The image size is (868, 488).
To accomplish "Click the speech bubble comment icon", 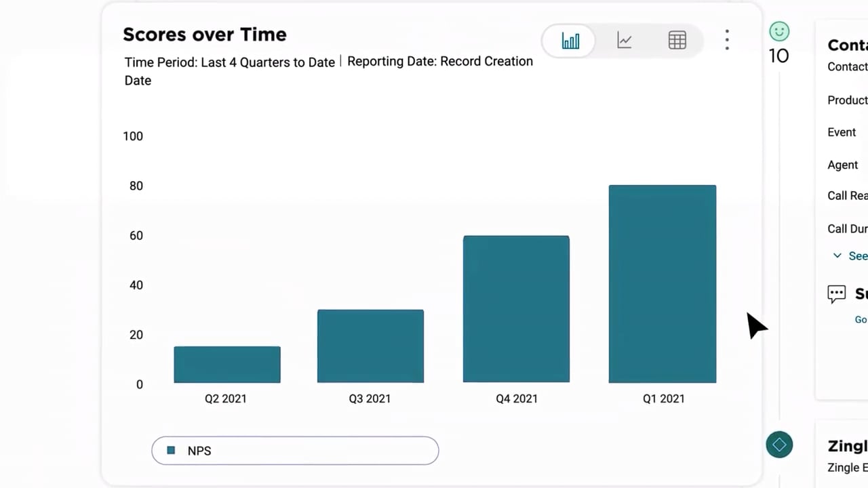I will point(836,293).
